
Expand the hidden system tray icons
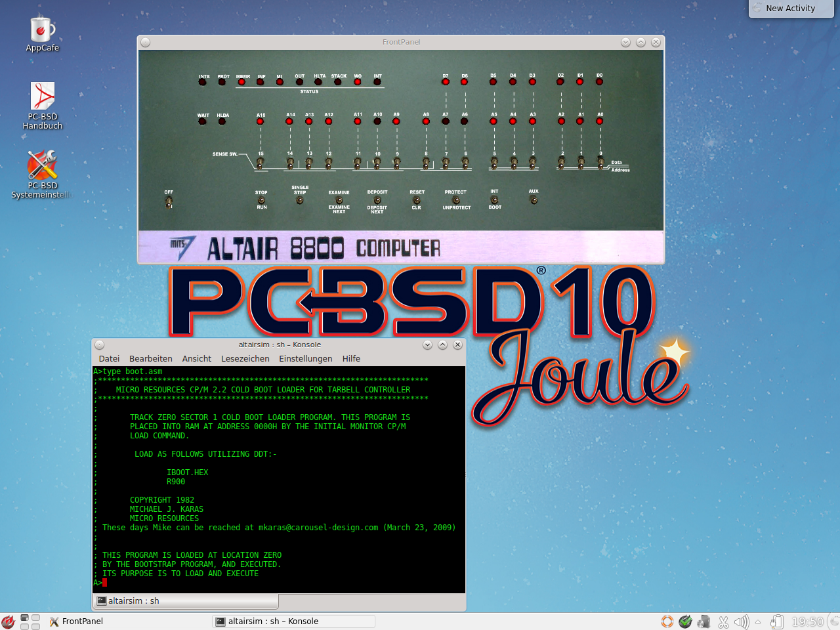tap(758, 621)
